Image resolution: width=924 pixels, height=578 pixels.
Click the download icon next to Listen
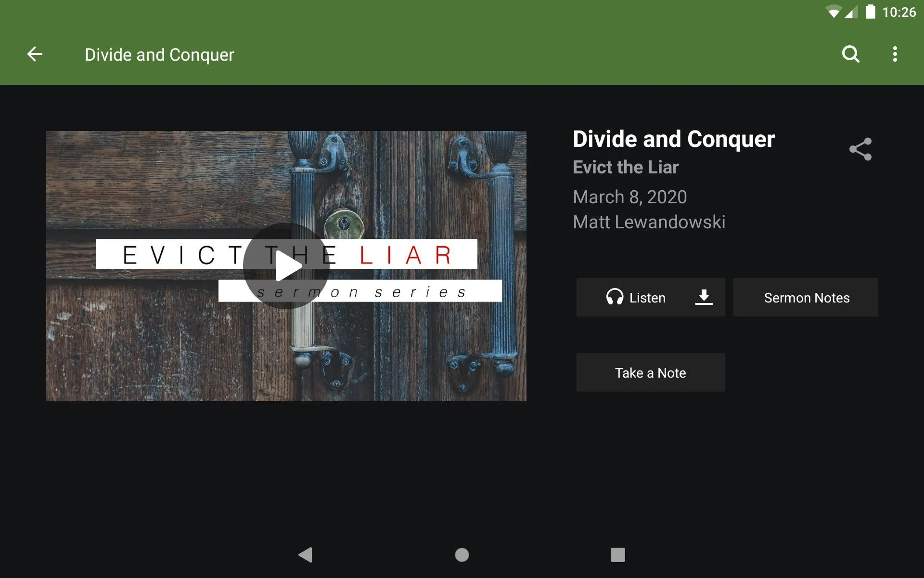coord(703,298)
